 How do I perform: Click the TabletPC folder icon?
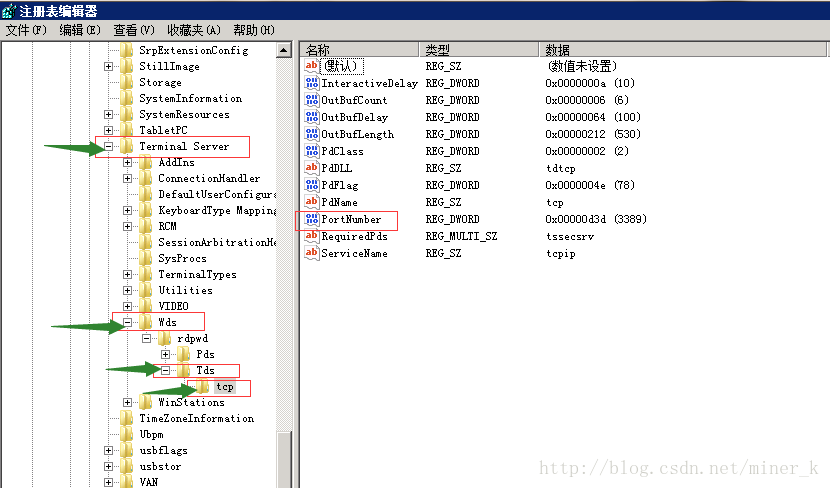pos(127,130)
